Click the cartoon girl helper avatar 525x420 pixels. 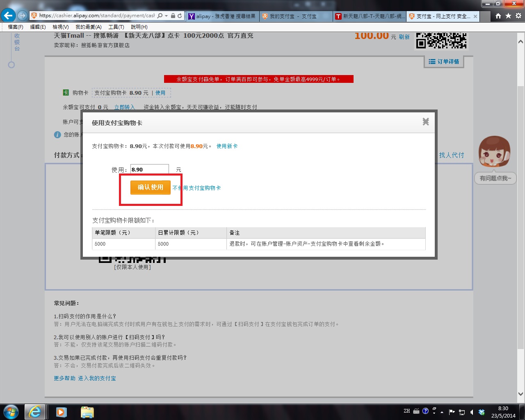coord(494,151)
